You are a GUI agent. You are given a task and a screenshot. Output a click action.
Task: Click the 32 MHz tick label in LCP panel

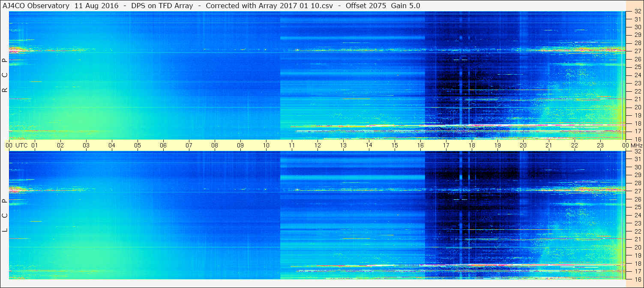pyautogui.click(x=637, y=152)
